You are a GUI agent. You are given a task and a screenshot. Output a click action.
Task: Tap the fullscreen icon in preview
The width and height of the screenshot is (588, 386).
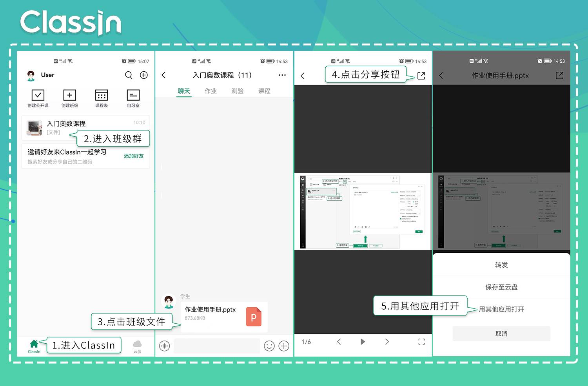tap(421, 342)
